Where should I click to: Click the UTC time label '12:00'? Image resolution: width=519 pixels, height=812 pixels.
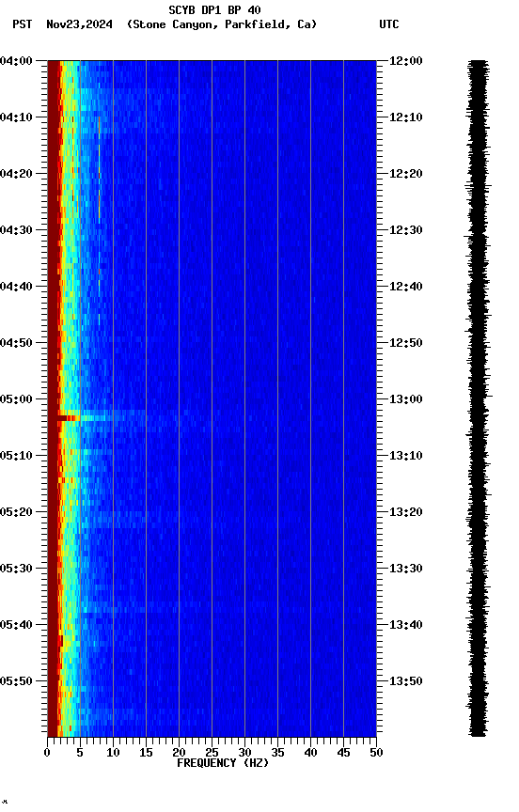(406, 61)
